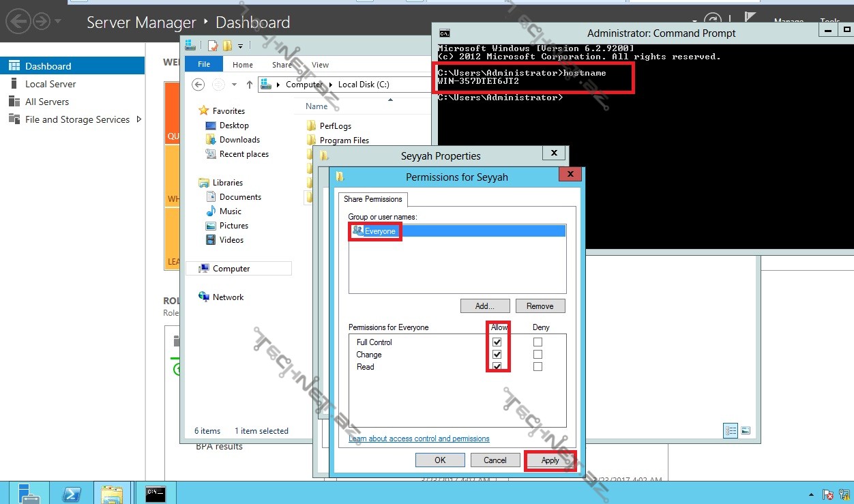The image size is (854, 504).
Task: Select Local Server in sidebar
Action: tap(50, 84)
